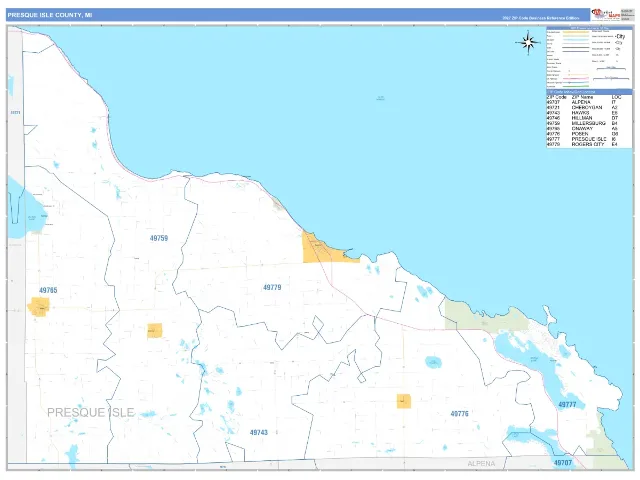Viewport: 640px width, 480px height.
Task: Click the ROGERS CITY row in ZIP index
Action: click(589, 144)
